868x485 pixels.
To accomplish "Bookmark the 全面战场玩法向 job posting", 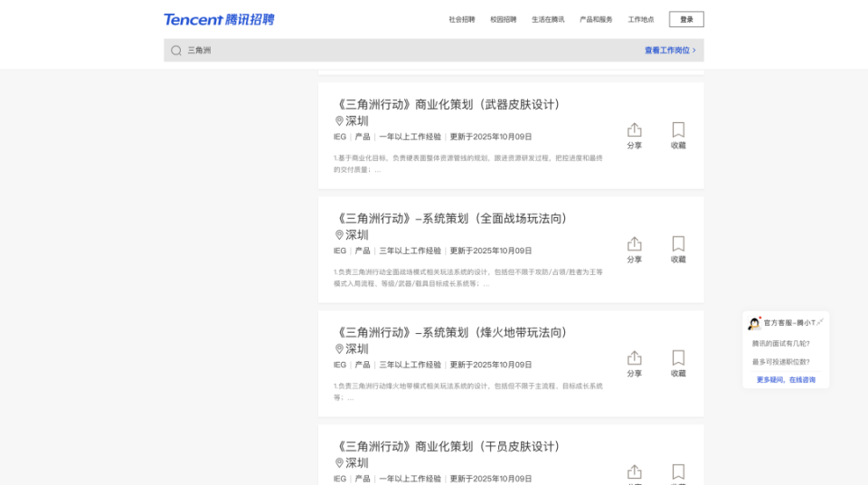I will coord(678,250).
